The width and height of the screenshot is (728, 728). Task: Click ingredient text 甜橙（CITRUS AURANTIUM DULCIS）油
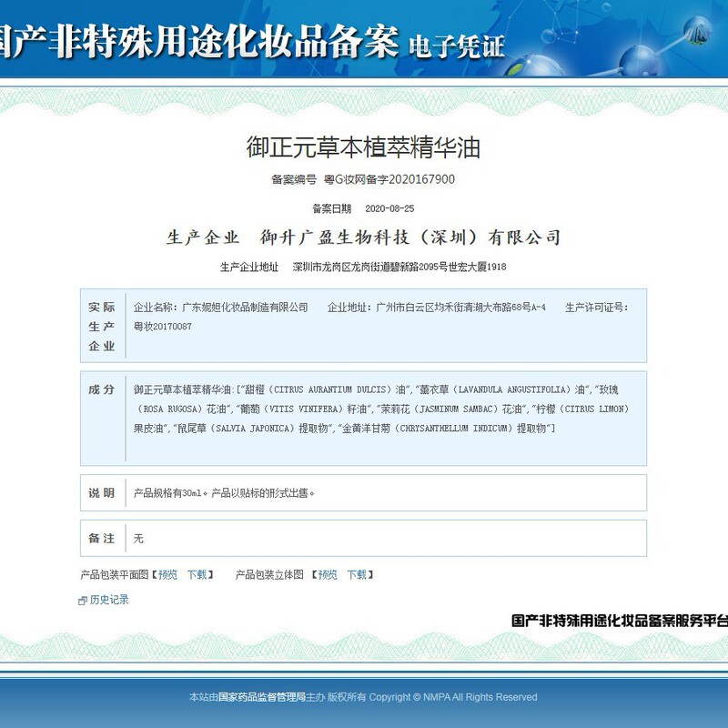pos(325,389)
